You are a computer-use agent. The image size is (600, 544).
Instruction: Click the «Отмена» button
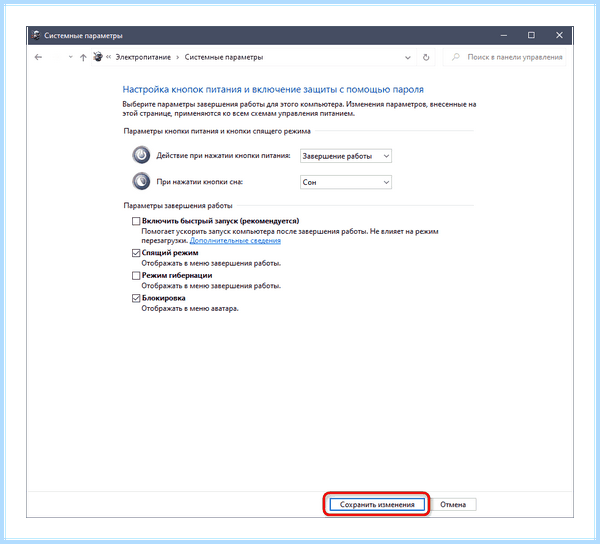(x=453, y=505)
